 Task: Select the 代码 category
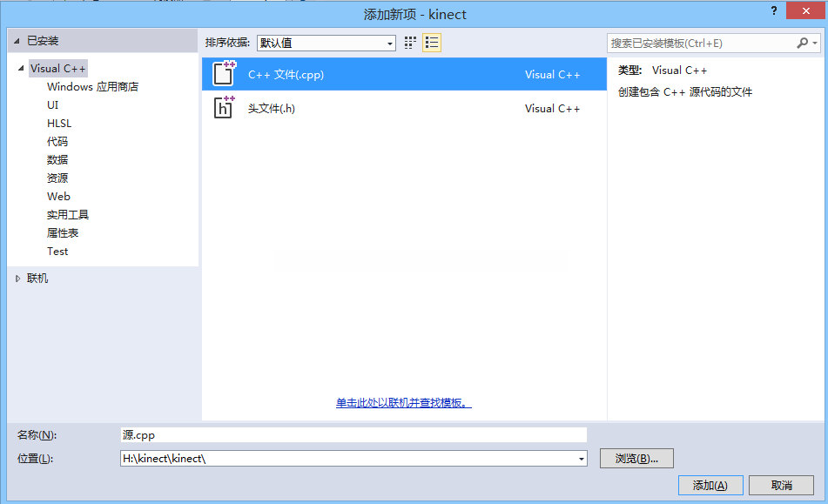pos(57,141)
